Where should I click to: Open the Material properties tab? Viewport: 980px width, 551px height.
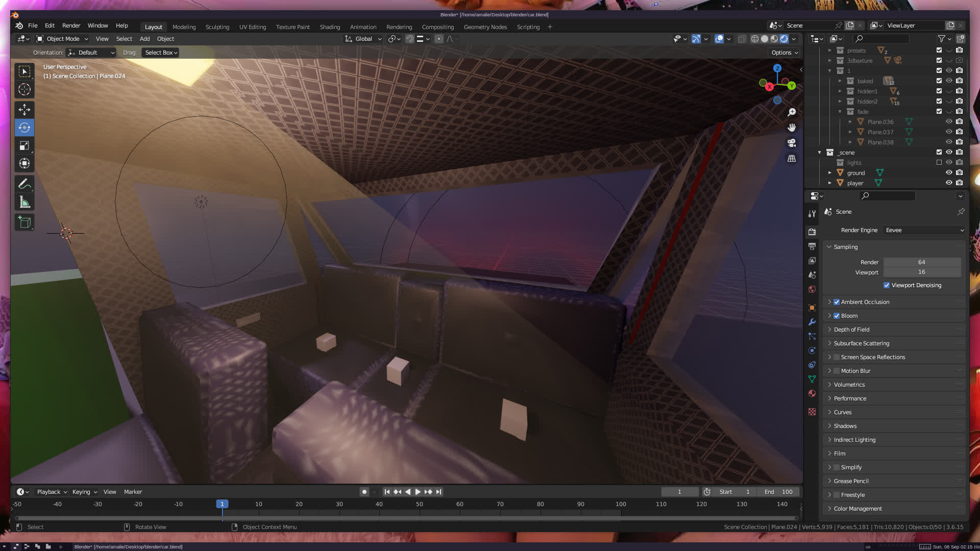812,393
